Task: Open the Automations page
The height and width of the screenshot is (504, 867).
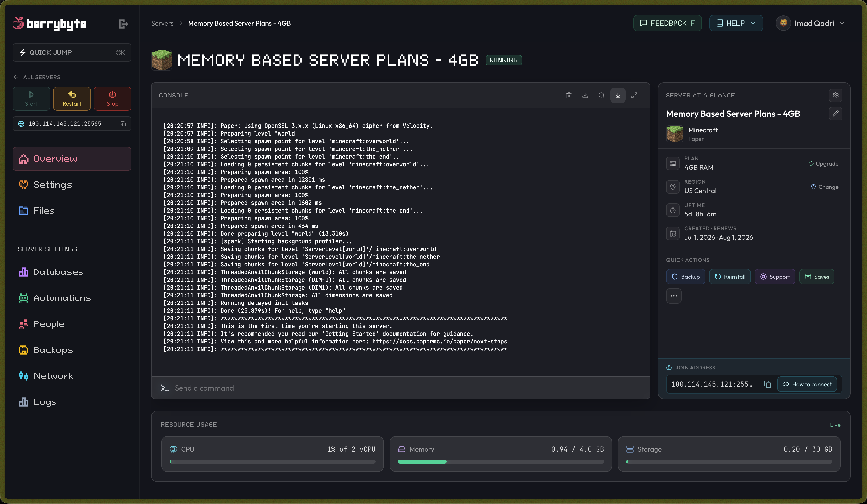Action: pos(72,298)
